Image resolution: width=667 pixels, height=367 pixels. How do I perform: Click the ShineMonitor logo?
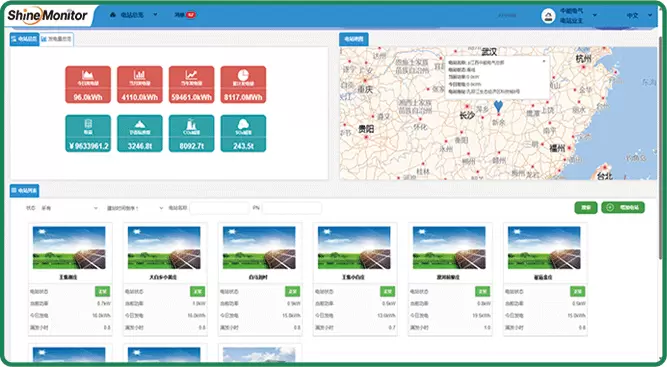pos(47,16)
